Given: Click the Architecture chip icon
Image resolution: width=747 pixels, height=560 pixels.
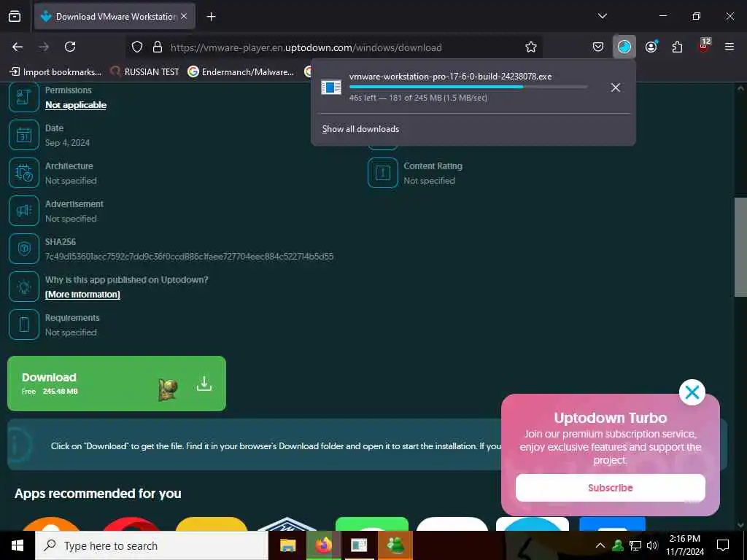Looking at the screenshot, I should 24,173.
